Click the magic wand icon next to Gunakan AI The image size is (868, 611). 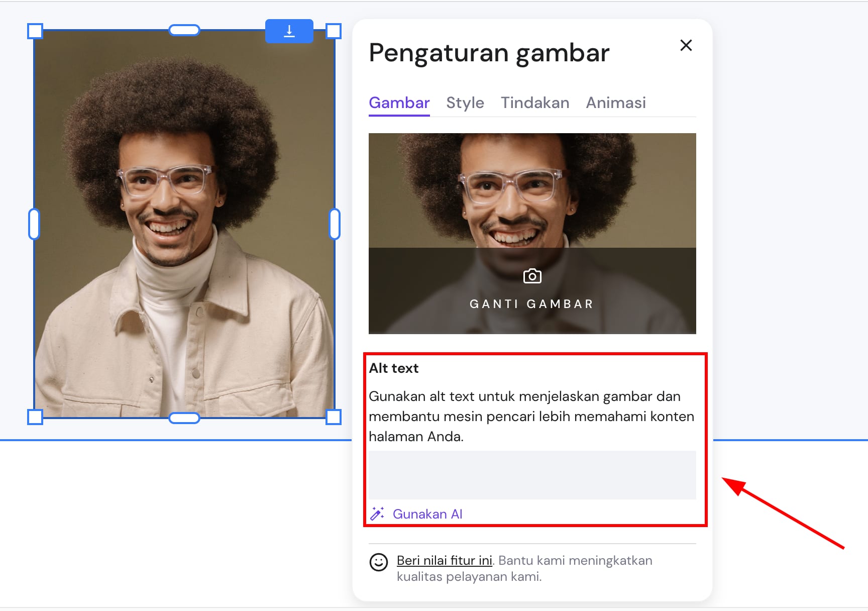[x=377, y=514]
